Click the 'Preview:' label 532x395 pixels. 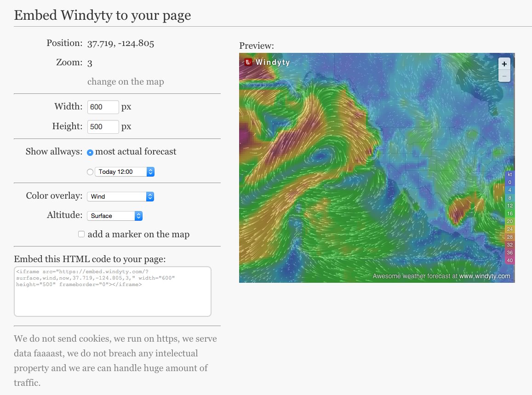click(257, 46)
